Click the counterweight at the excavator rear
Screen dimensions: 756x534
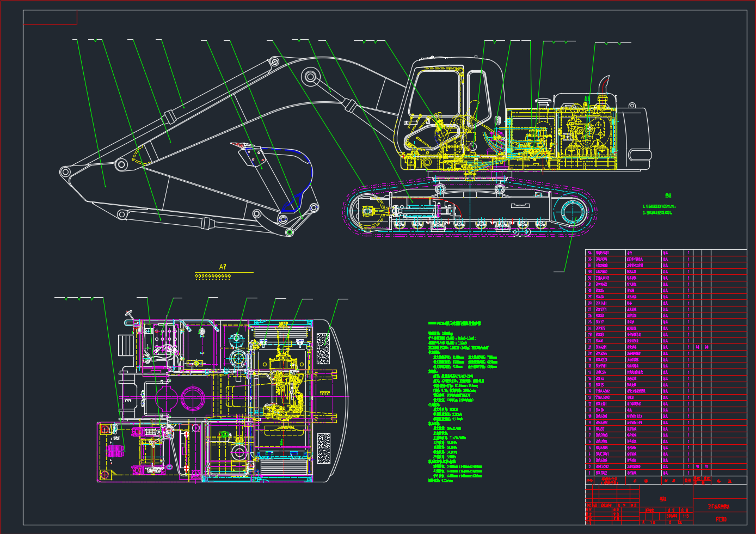point(636,139)
